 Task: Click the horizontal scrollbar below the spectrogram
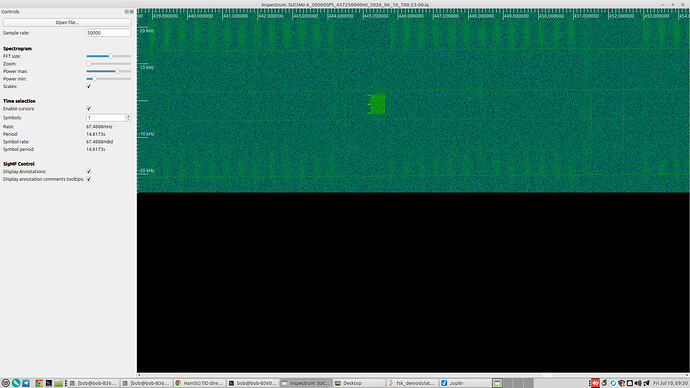(x=413, y=375)
